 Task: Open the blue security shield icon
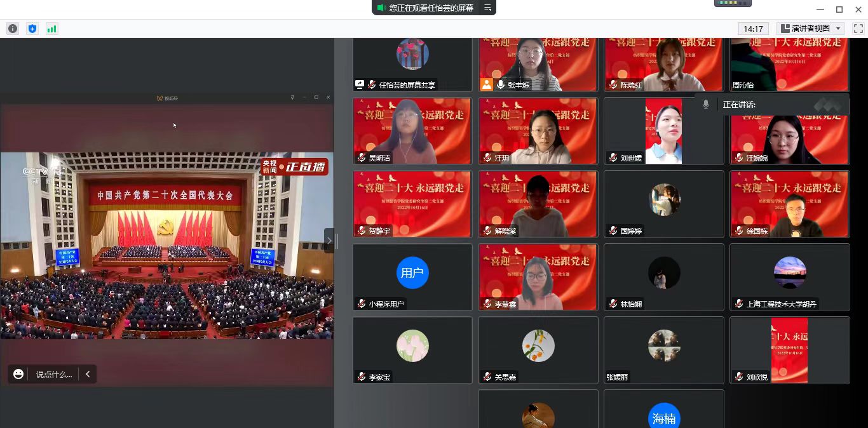point(32,29)
